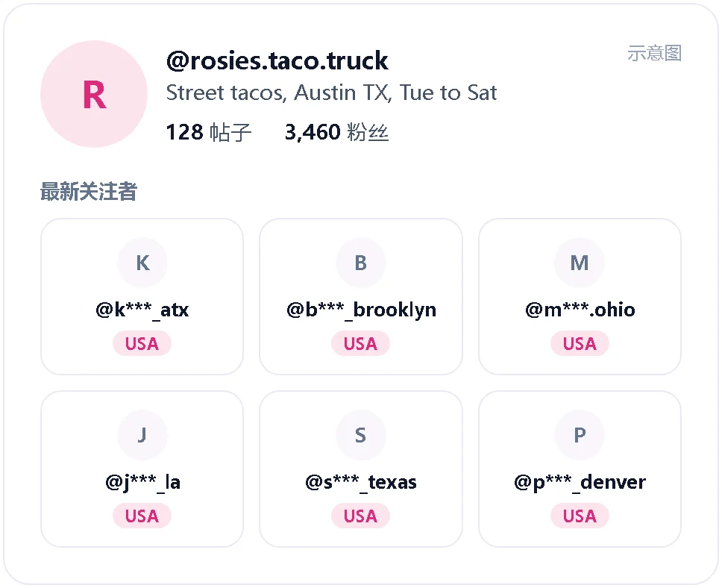Click the pink R profile avatar

click(94, 94)
